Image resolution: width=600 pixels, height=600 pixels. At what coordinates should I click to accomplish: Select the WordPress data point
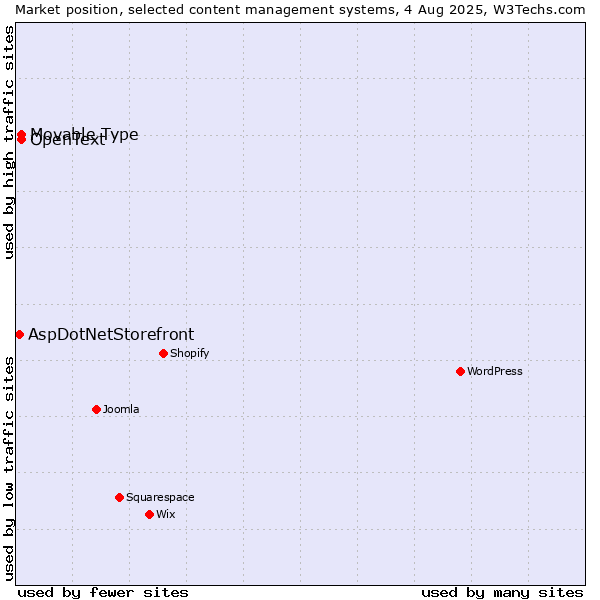click(460, 372)
